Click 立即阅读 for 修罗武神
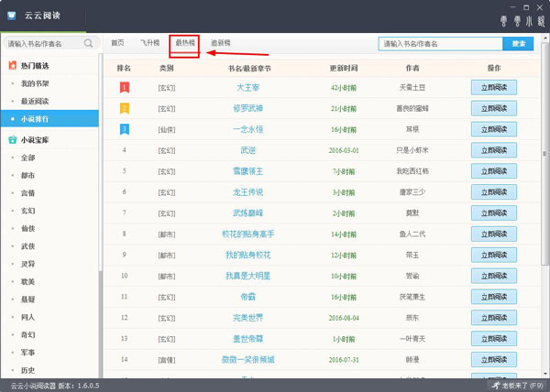The width and height of the screenshot is (550, 392). (x=494, y=109)
